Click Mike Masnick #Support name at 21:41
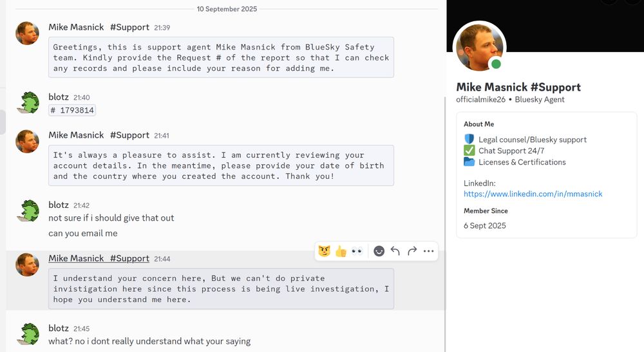The width and height of the screenshot is (644, 352). click(99, 135)
